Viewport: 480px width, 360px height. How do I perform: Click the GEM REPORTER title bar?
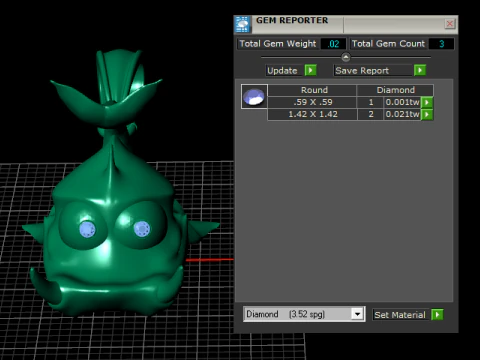tap(347, 24)
